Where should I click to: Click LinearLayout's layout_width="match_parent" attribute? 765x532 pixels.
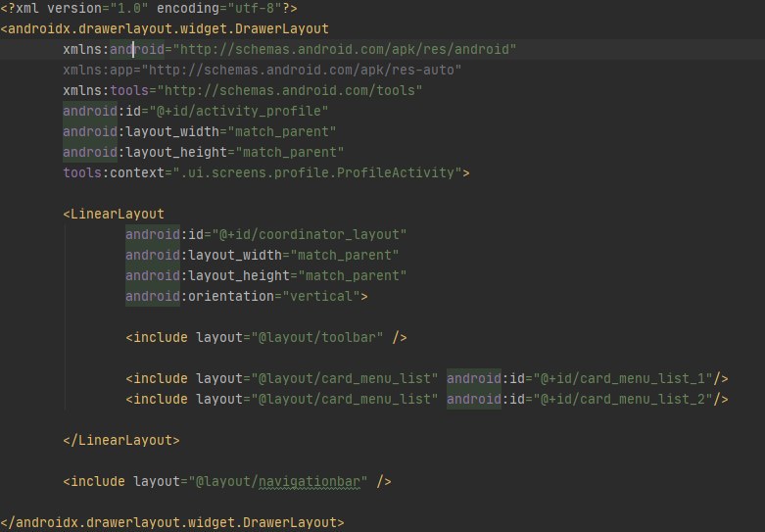(262, 255)
